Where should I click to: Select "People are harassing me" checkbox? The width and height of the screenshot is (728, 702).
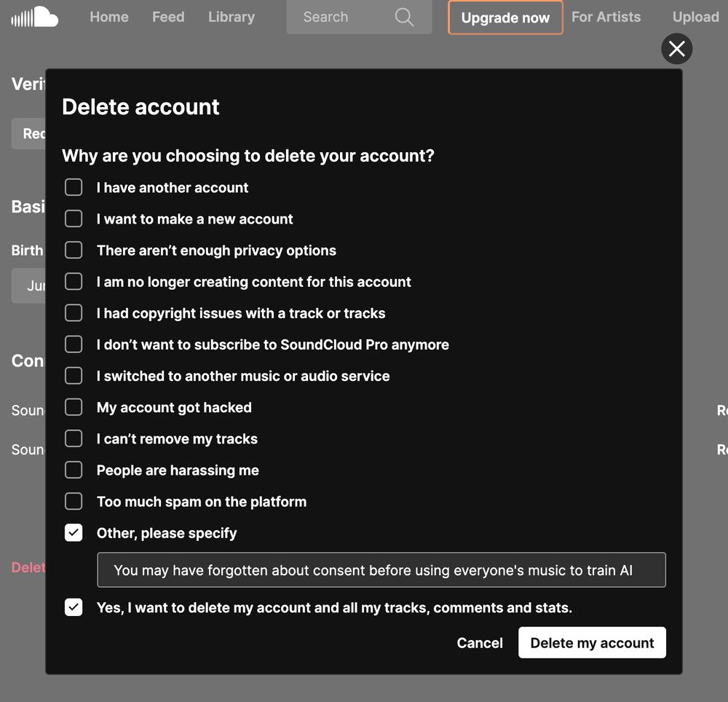(74, 470)
